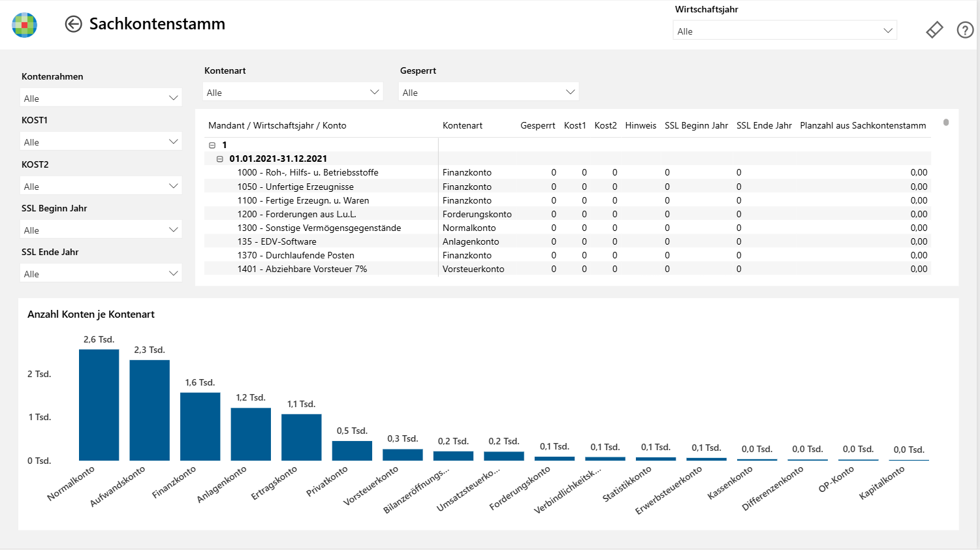Select row 1200 - Forderungen aus L.u.L.
The height and width of the screenshot is (550, 980).
click(x=567, y=214)
